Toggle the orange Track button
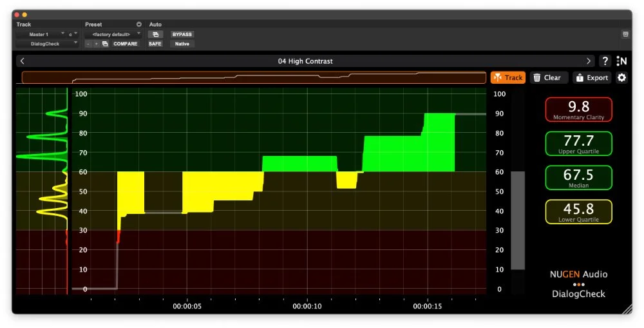644x328 pixels. point(508,78)
